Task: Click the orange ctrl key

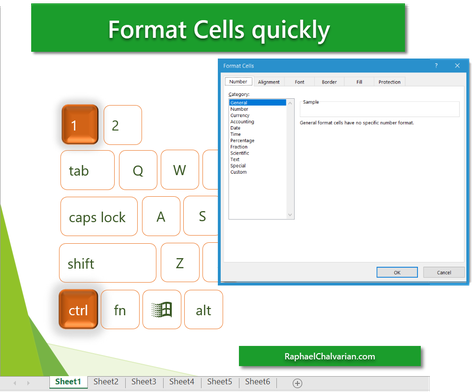Action: point(78,309)
